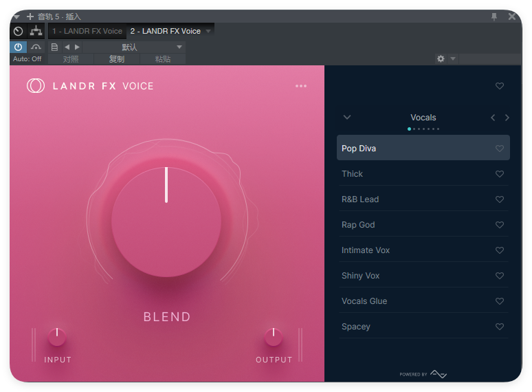Screen dimensions: 532x392
Task: Click the 复制 copy button
Action: pos(117,59)
